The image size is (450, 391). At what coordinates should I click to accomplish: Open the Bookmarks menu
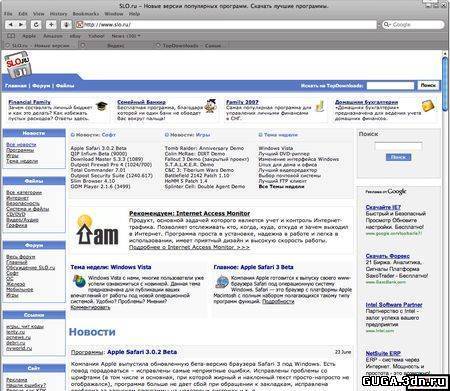(86, 14)
